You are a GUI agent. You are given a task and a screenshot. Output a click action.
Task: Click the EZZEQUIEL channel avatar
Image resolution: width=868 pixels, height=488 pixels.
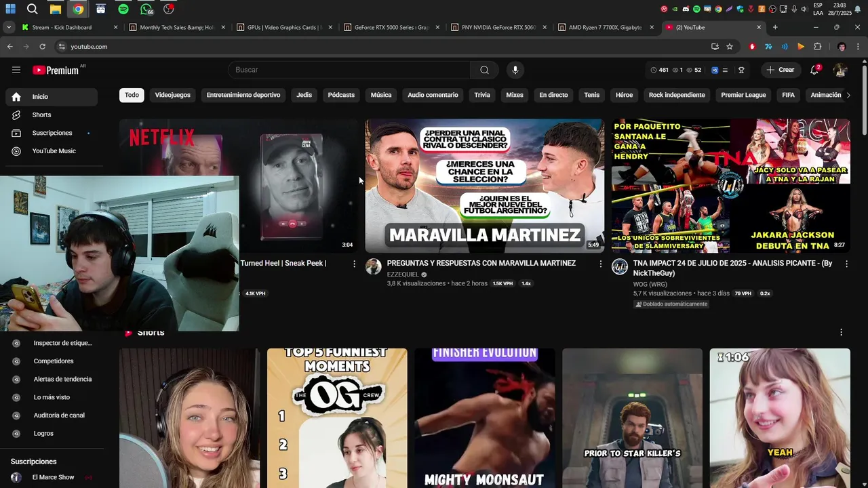point(374,266)
